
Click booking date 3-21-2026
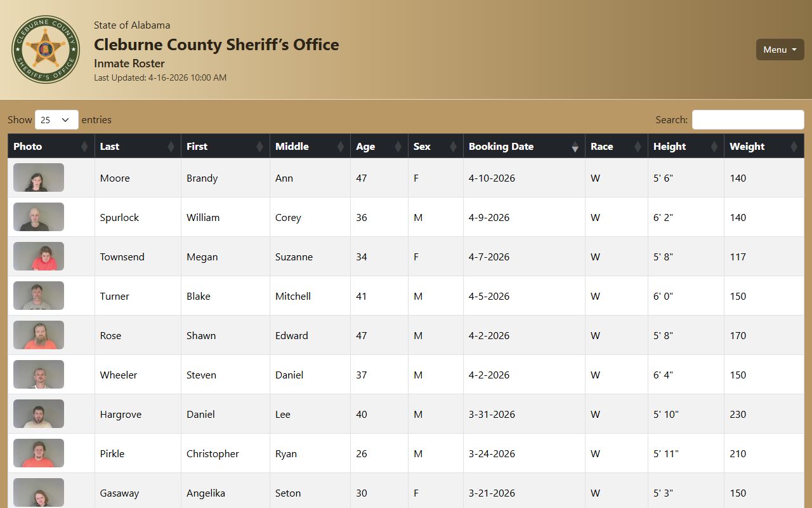[492, 493]
